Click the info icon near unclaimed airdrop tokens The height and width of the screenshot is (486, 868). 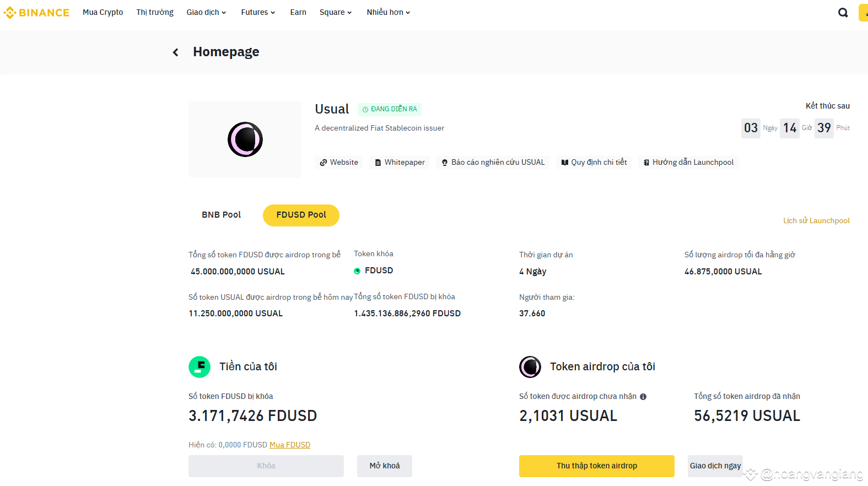click(x=643, y=396)
